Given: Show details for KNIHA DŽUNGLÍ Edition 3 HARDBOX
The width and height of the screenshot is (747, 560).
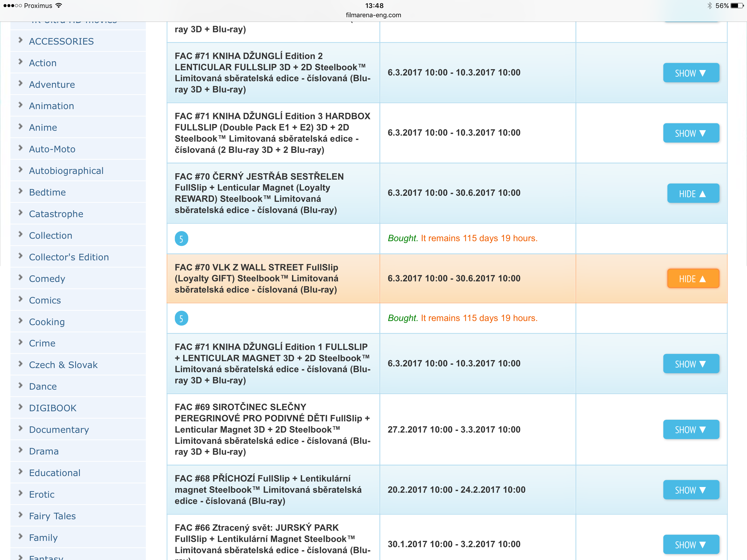Looking at the screenshot, I should coord(691,133).
